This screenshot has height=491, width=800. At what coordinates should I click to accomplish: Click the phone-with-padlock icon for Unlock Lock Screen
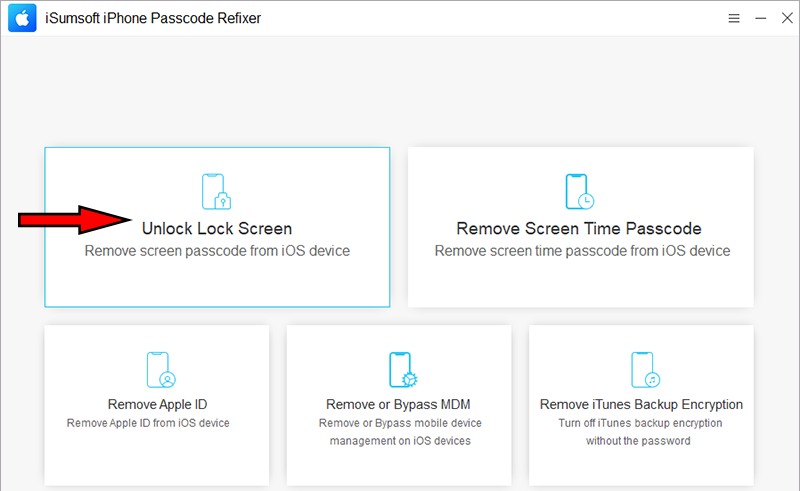click(217, 192)
